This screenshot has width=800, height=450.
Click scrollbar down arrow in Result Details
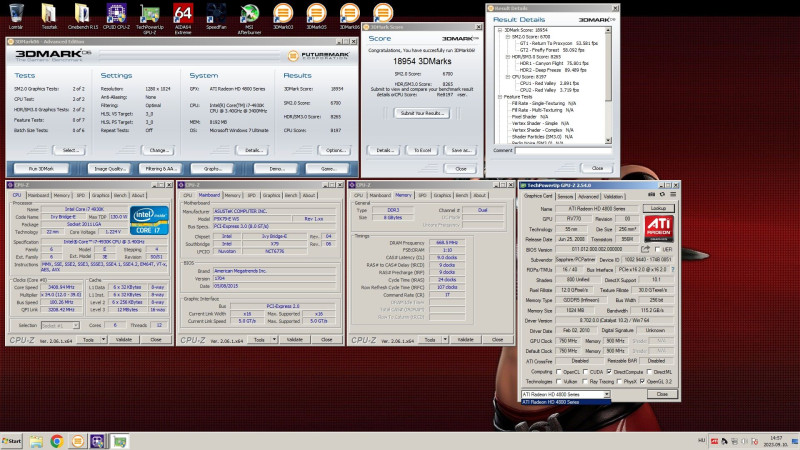(608, 140)
